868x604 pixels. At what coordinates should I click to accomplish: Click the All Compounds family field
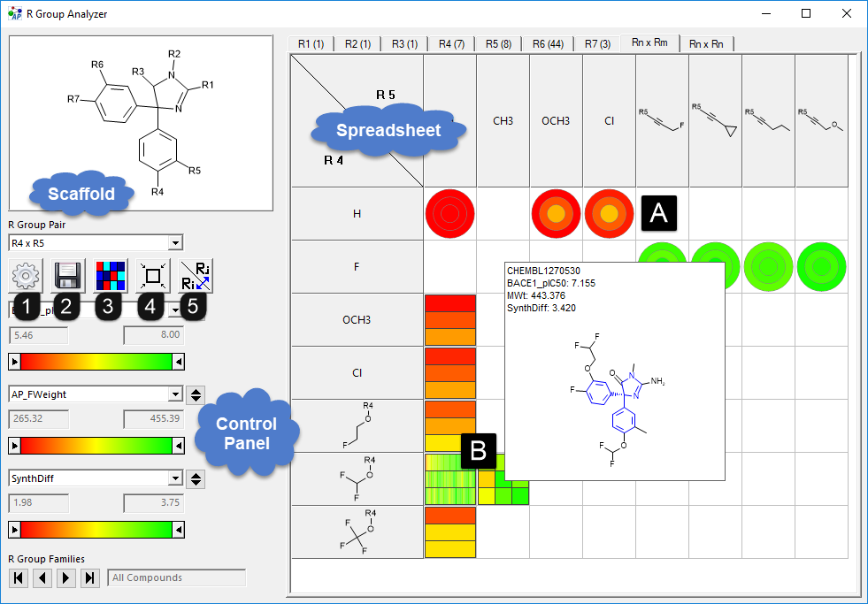[177, 578]
